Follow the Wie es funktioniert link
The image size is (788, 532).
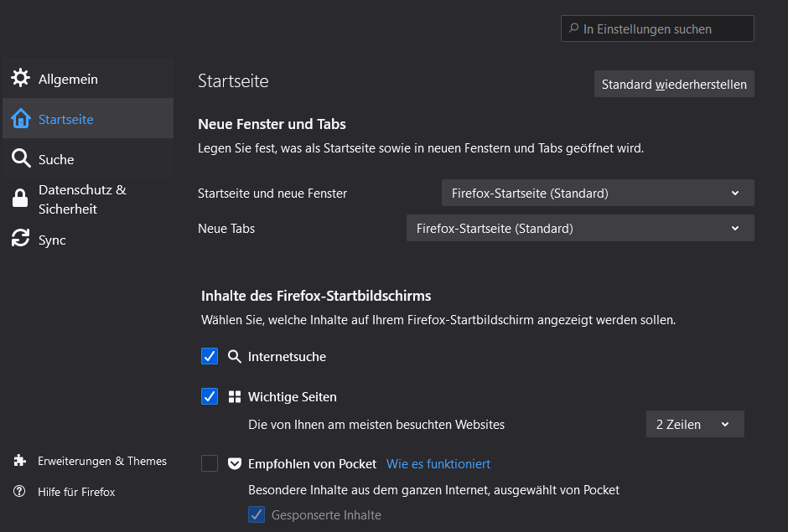438,463
